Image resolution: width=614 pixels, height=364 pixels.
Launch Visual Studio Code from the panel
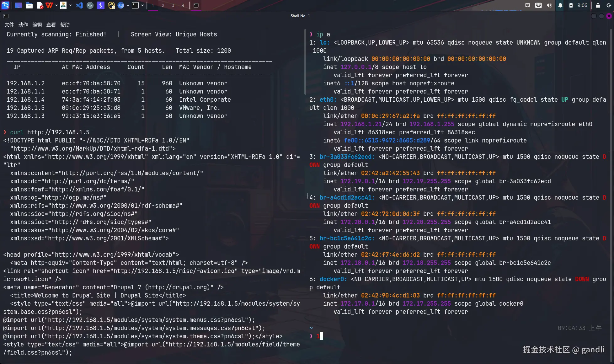(x=79, y=5)
